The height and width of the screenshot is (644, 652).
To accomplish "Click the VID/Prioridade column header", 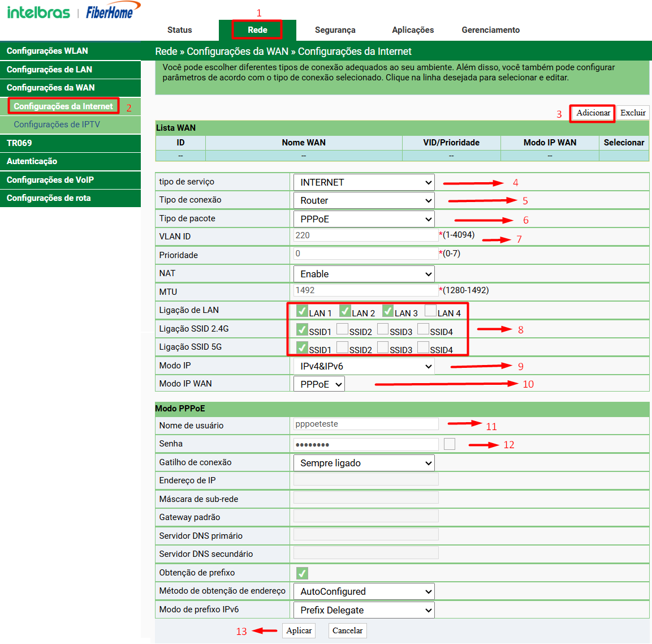I will tap(451, 143).
